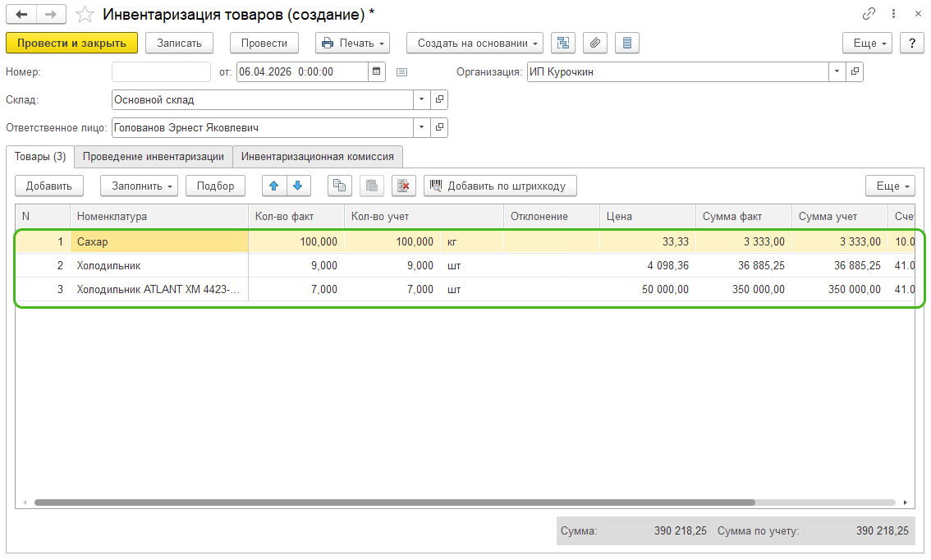
Task: Open the attached files paperclip icon
Action: (594, 43)
